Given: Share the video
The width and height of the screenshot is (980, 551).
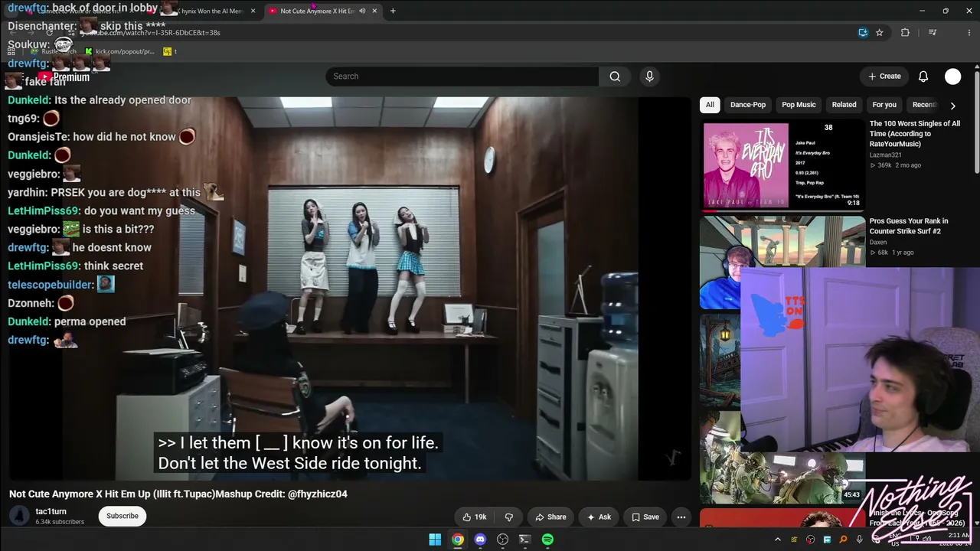Looking at the screenshot, I should pyautogui.click(x=550, y=517).
